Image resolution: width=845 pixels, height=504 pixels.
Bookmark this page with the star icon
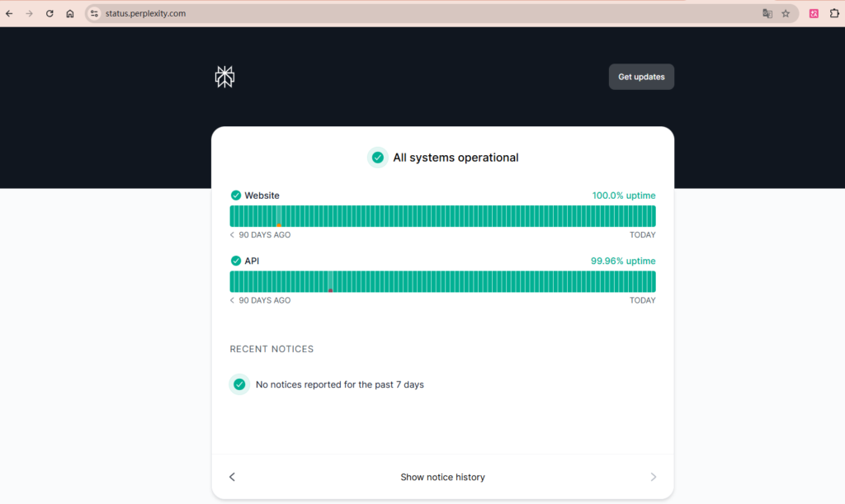pos(786,13)
